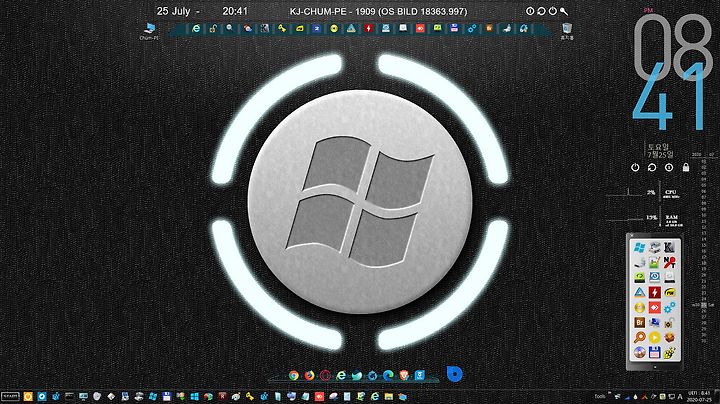Open the blue gears icon in top dock

(472, 28)
